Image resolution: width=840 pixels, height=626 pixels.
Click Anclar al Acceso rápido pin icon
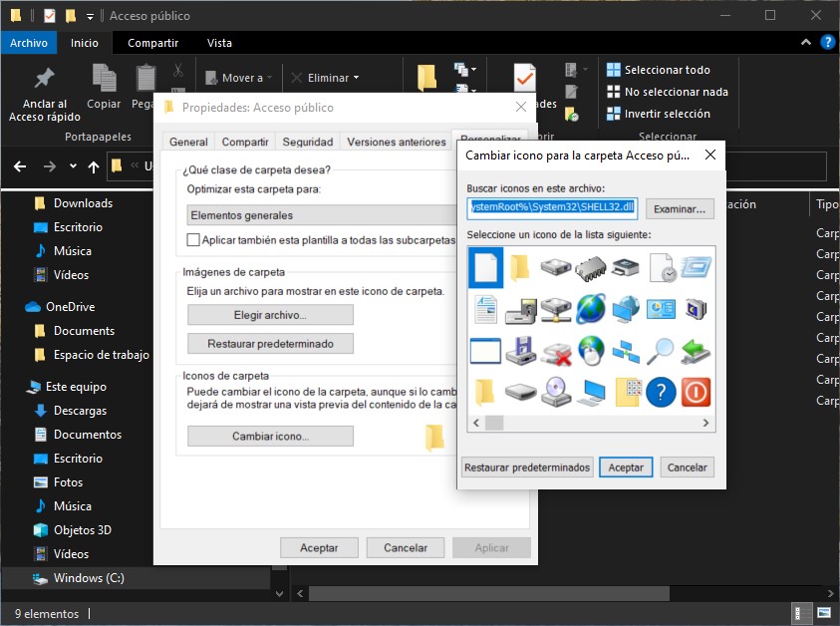click(44, 79)
